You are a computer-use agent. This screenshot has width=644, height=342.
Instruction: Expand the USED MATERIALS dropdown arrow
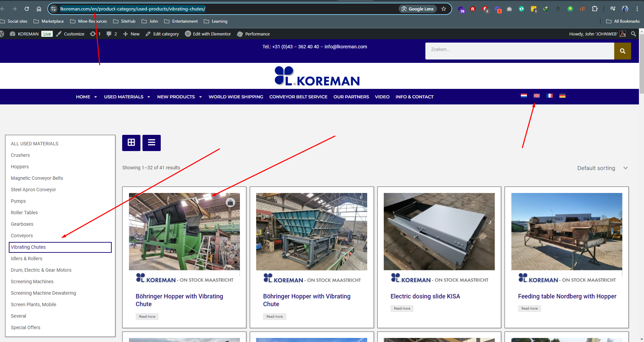point(149,97)
